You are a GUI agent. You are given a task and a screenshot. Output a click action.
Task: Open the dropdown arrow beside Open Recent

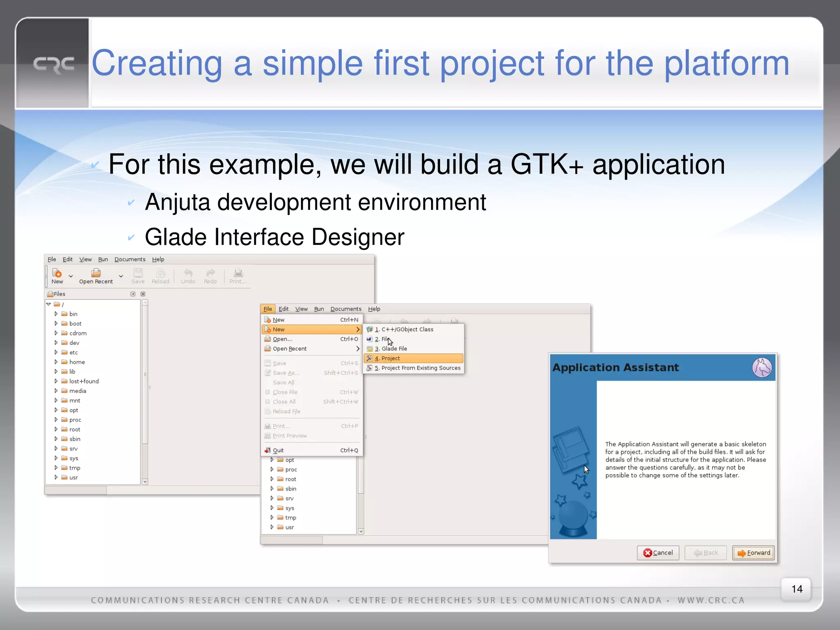(x=121, y=276)
